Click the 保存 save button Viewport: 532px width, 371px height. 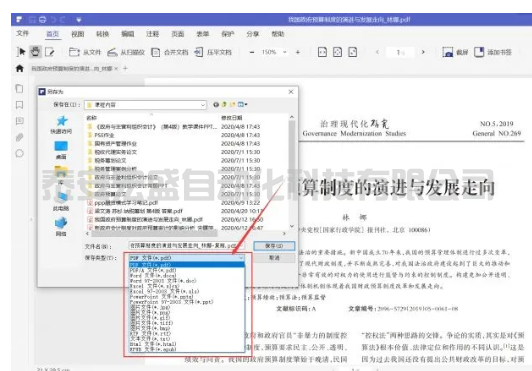(x=274, y=246)
